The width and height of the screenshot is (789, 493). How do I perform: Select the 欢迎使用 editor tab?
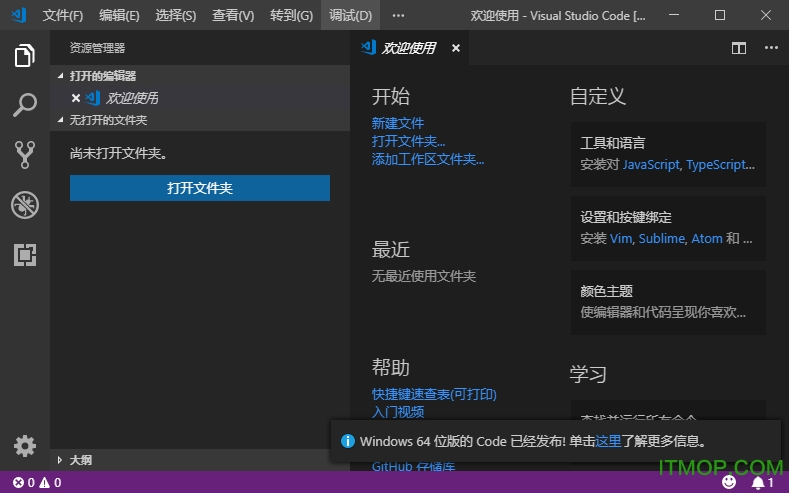click(408, 48)
